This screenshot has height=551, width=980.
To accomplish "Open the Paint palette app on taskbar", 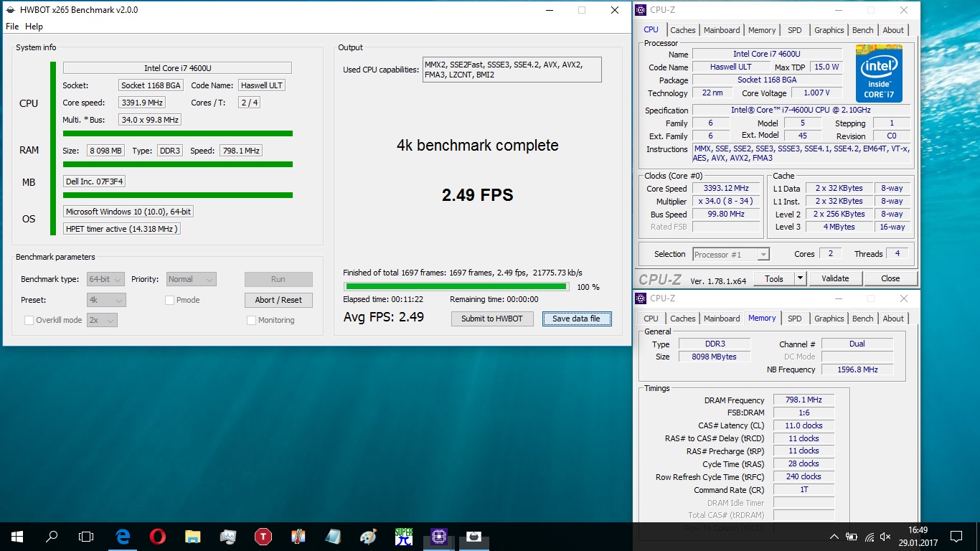I will pos(368,536).
